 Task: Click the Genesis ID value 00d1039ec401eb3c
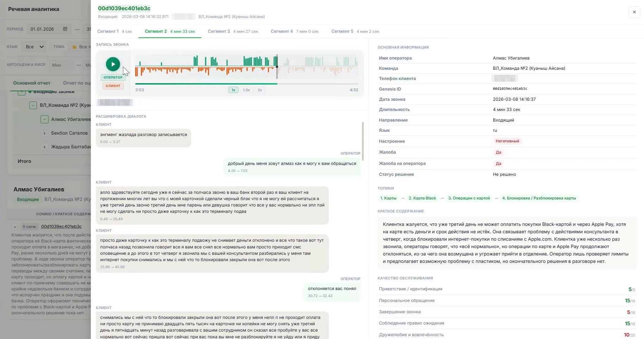[x=510, y=89]
